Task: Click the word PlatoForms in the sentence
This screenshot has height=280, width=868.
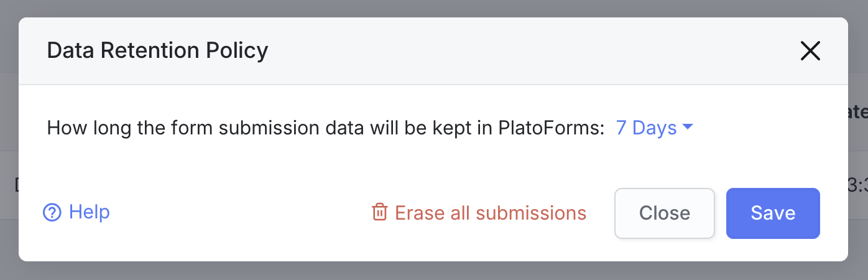Action: pos(552,128)
